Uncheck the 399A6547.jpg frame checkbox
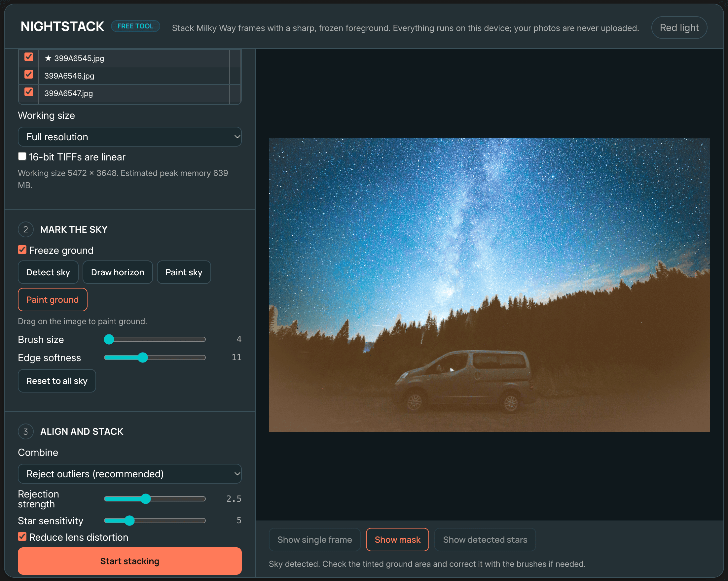The width and height of the screenshot is (728, 581). pyautogui.click(x=29, y=92)
